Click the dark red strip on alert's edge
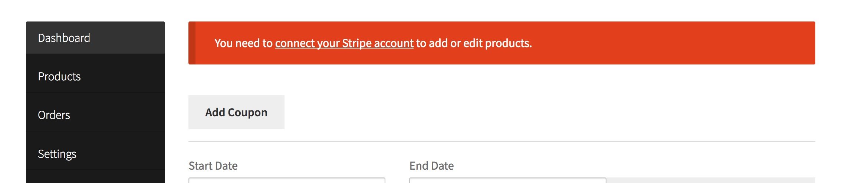This screenshot has width=868, height=183. pyautogui.click(x=192, y=43)
